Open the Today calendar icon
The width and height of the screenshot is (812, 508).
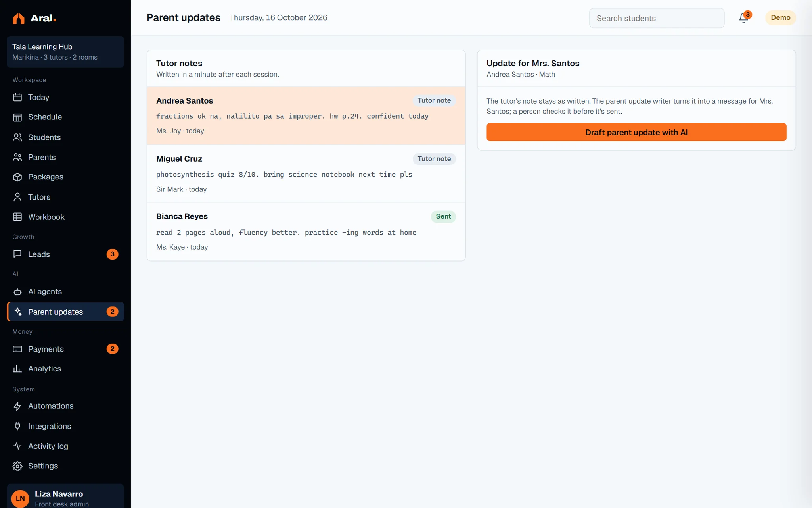(x=17, y=97)
